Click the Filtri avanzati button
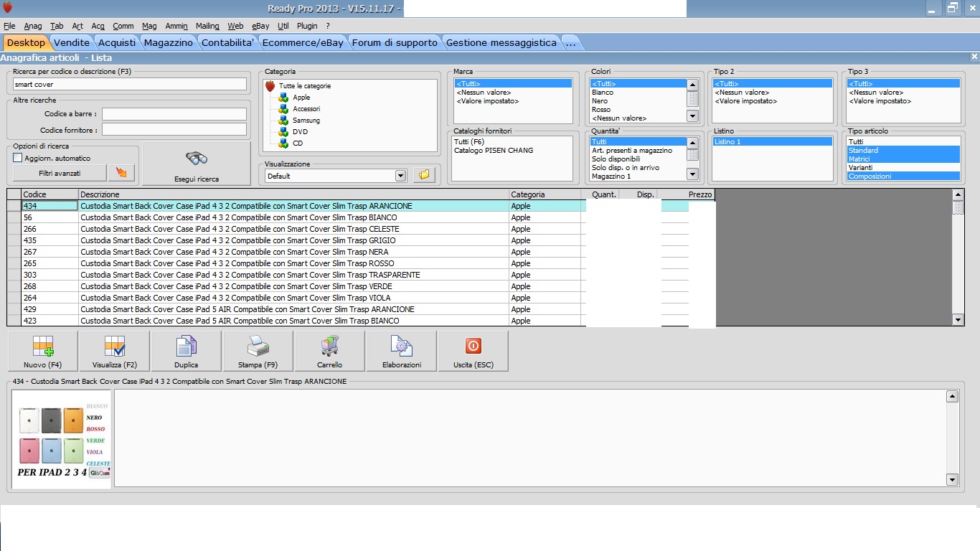 pyautogui.click(x=60, y=173)
